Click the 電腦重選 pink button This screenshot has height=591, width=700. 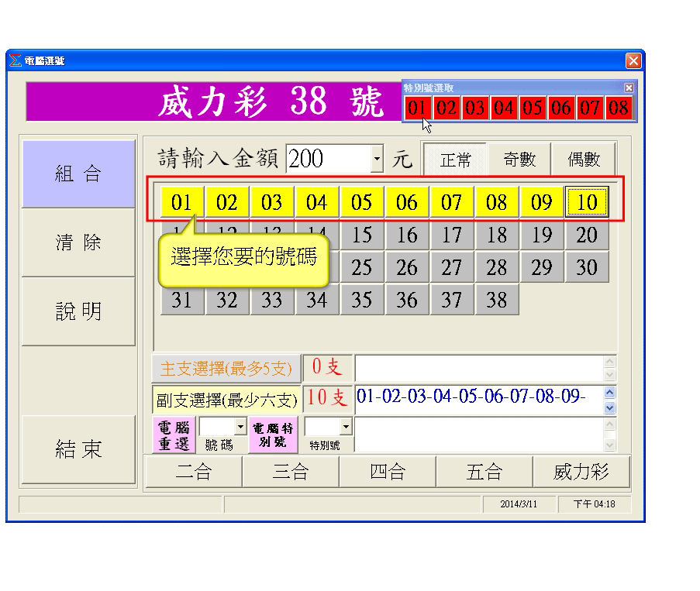(x=174, y=435)
